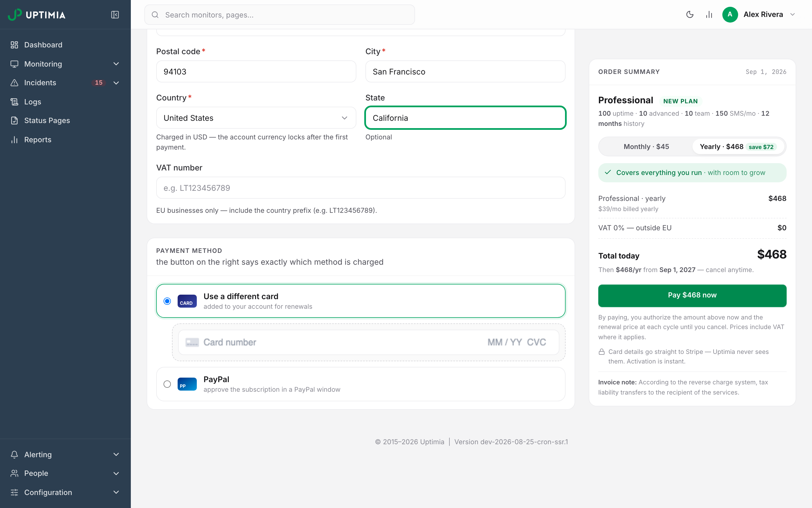The height and width of the screenshot is (508, 812).
Task: Click the lock icon near Stripe note
Action: (602, 352)
